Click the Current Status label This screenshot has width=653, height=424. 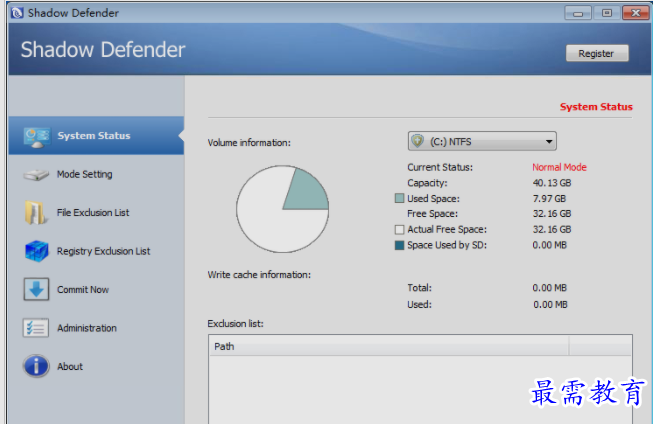(440, 167)
